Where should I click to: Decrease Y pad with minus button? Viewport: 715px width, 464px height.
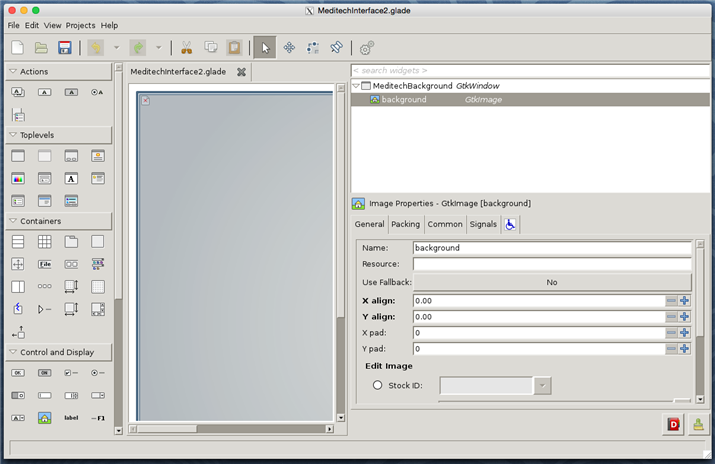click(x=672, y=349)
